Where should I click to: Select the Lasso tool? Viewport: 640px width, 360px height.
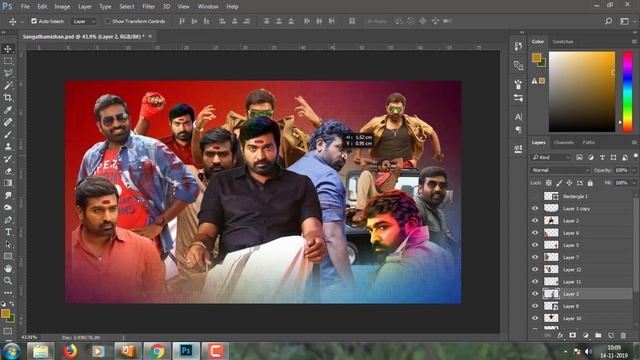click(x=8, y=73)
